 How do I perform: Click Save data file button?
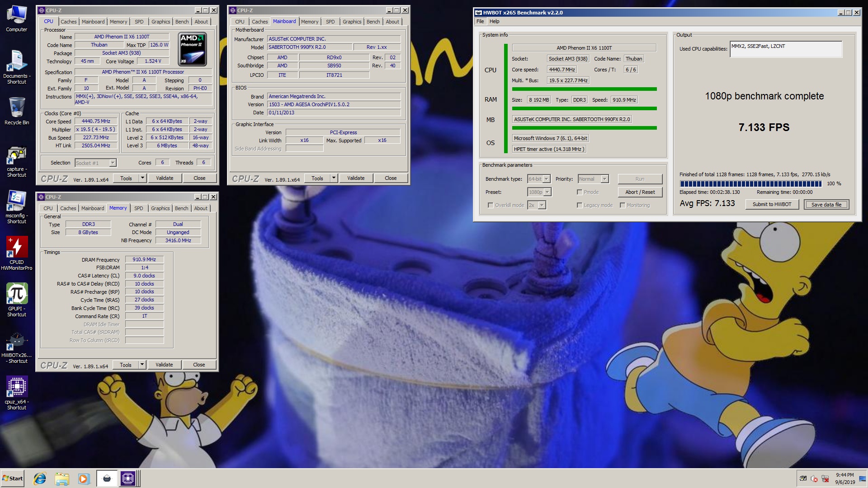click(x=826, y=204)
